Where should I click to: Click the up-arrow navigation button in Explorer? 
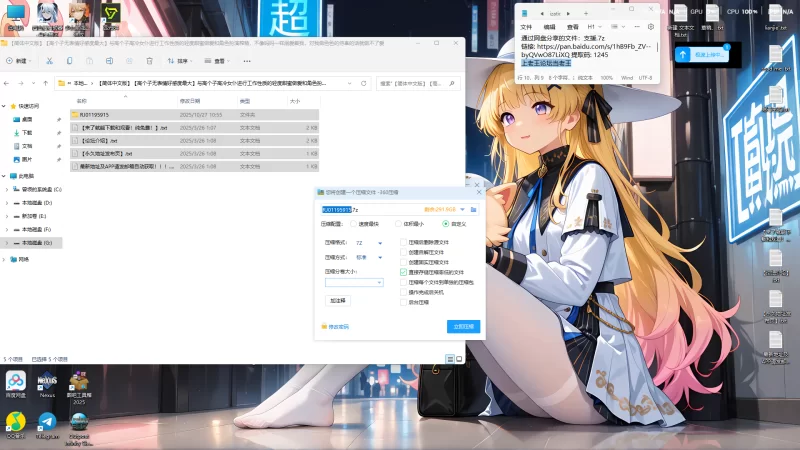[x=47, y=83]
